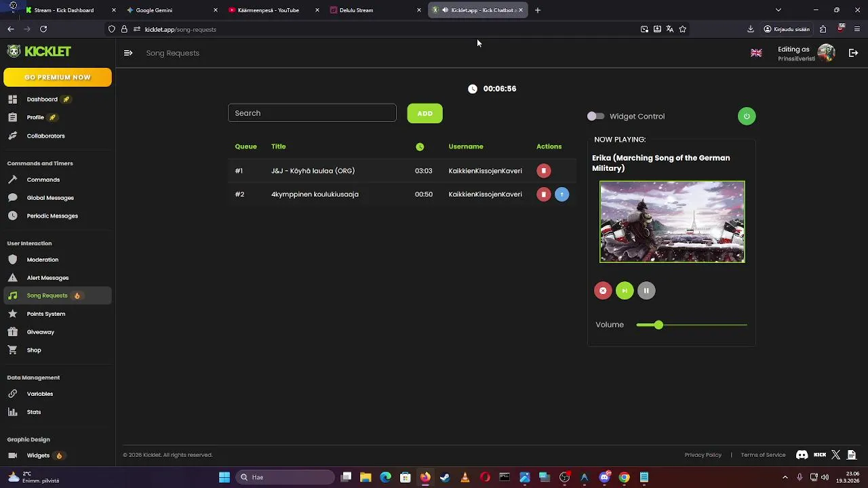Image resolution: width=868 pixels, height=488 pixels.
Task: Open the documentation footer icon
Action: (x=852, y=455)
